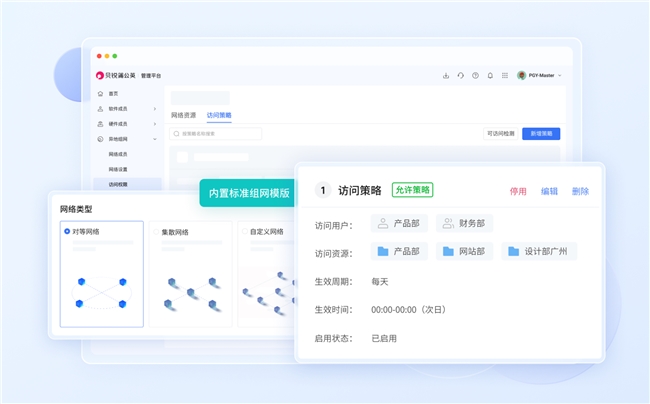Choose the 集散网络 network type card
Viewport: 650px width, 404px height.
tap(189, 273)
